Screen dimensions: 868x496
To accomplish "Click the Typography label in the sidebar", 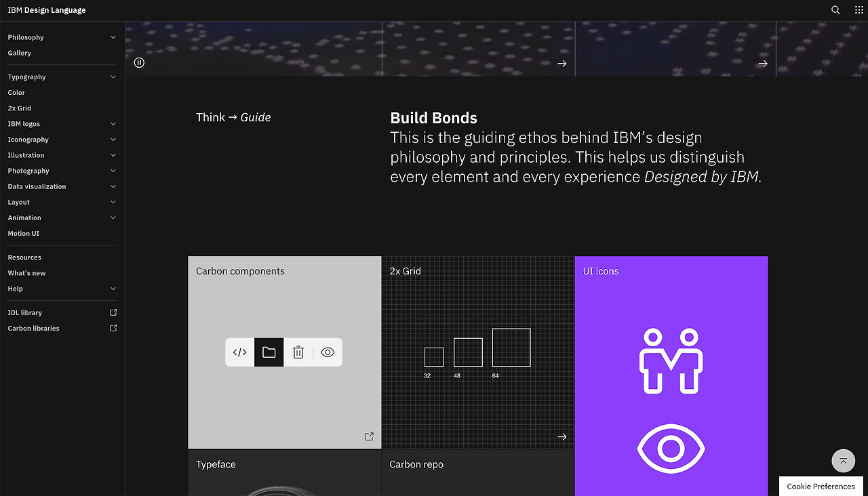I will 27,77.
